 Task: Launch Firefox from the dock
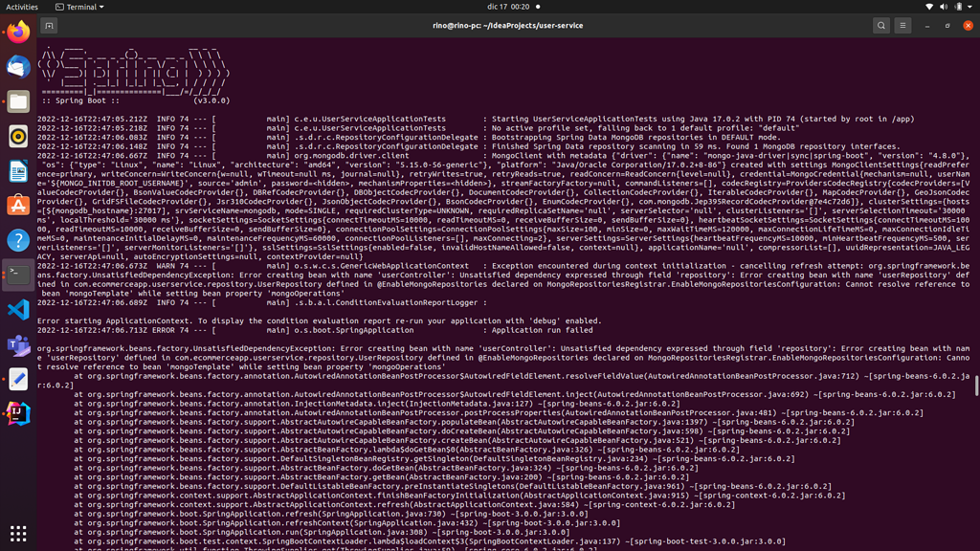click(18, 33)
